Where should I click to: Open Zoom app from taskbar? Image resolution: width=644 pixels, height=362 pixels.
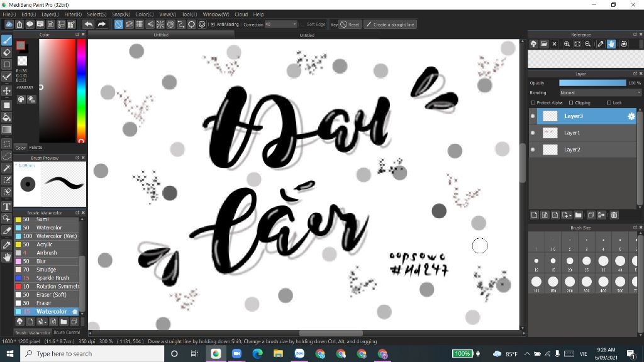click(236, 353)
